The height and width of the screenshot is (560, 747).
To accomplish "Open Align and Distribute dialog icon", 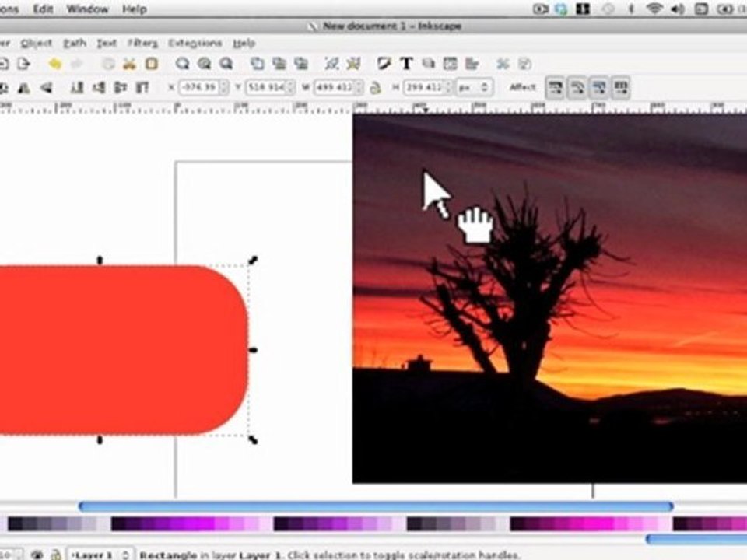I will click(x=472, y=64).
